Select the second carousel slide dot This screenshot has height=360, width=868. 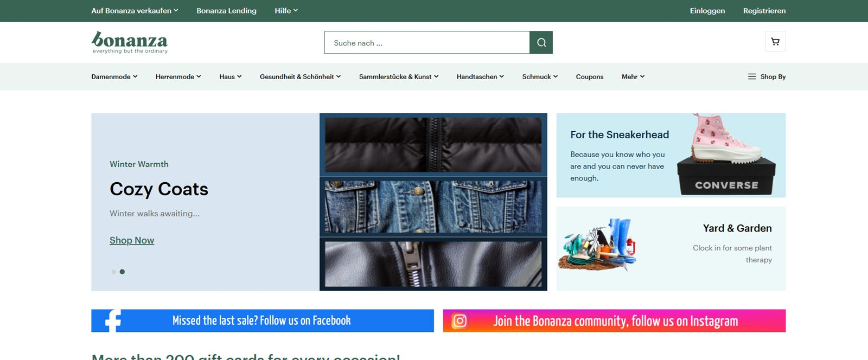click(122, 272)
